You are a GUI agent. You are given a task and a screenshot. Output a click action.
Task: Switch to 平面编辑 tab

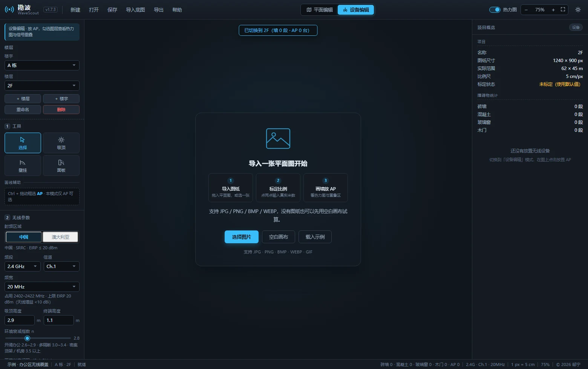320,10
